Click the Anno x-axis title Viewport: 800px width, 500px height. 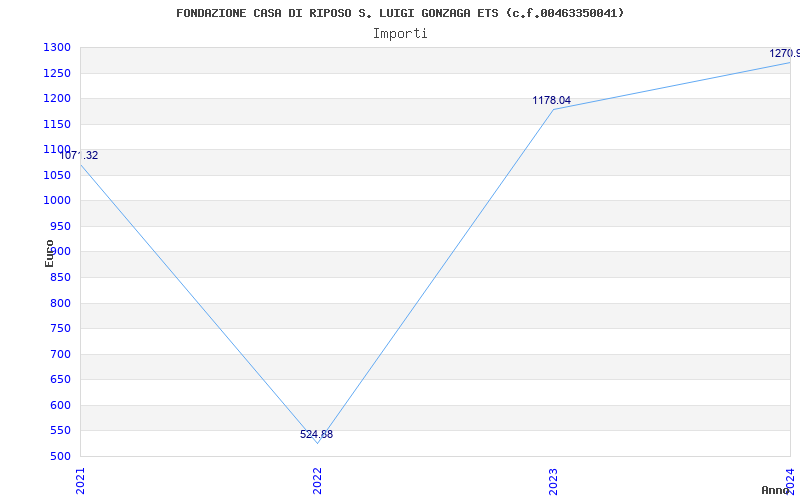pyautogui.click(x=776, y=491)
